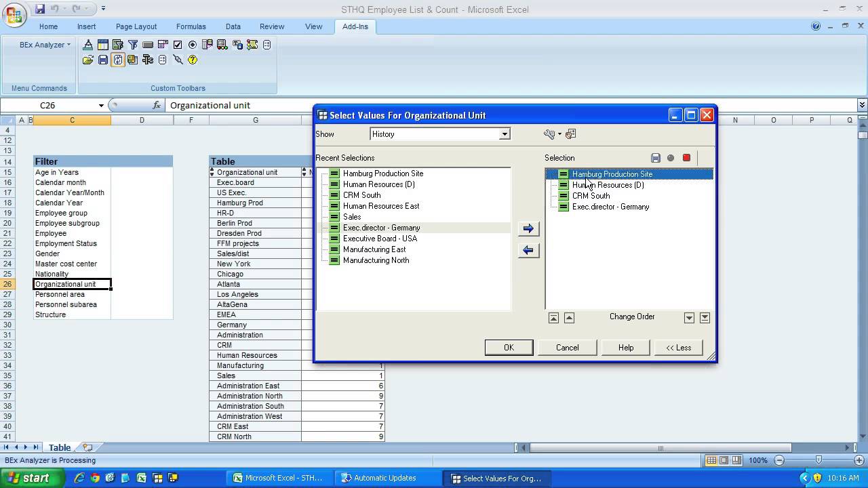The width and height of the screenshot is (868, 488).
Task: Open Excel help icon in ribbon corner
Action: 816,26
